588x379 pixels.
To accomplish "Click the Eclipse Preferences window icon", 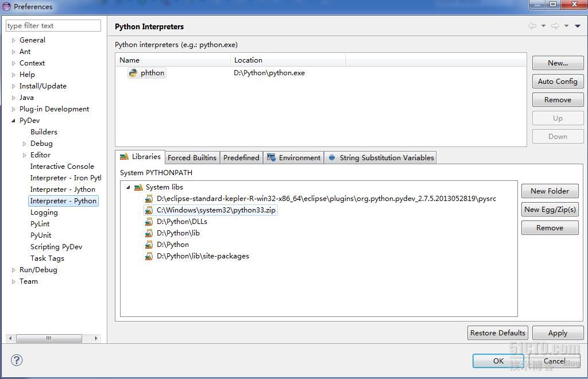I will click(x=7, y=6).
